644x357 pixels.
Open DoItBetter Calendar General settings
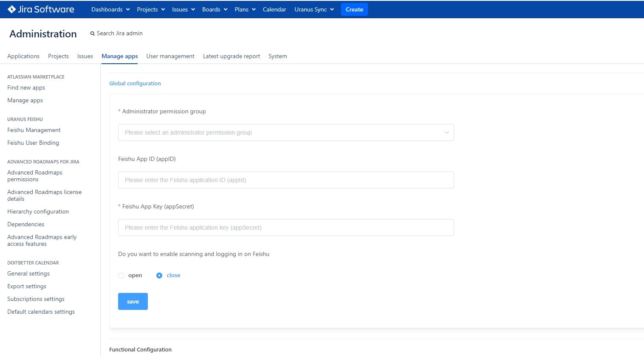pyautogui.click(x=28, y=273)
